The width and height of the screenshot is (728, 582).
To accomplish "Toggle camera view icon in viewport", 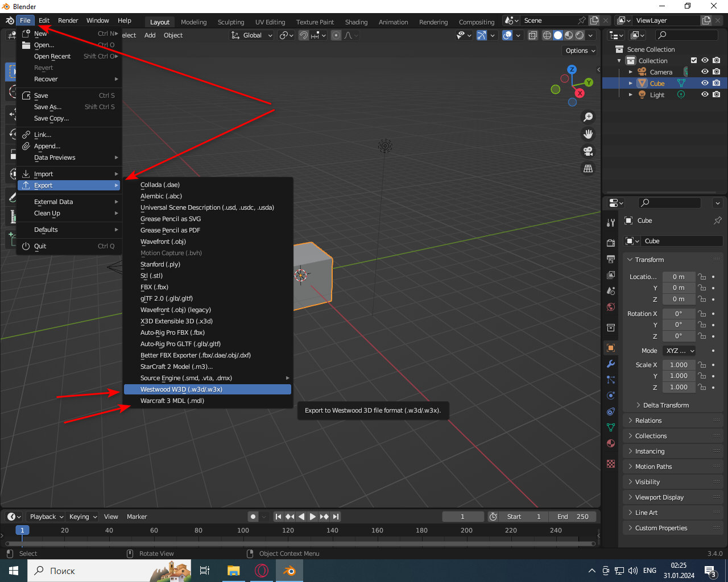I will click(588, 151).
